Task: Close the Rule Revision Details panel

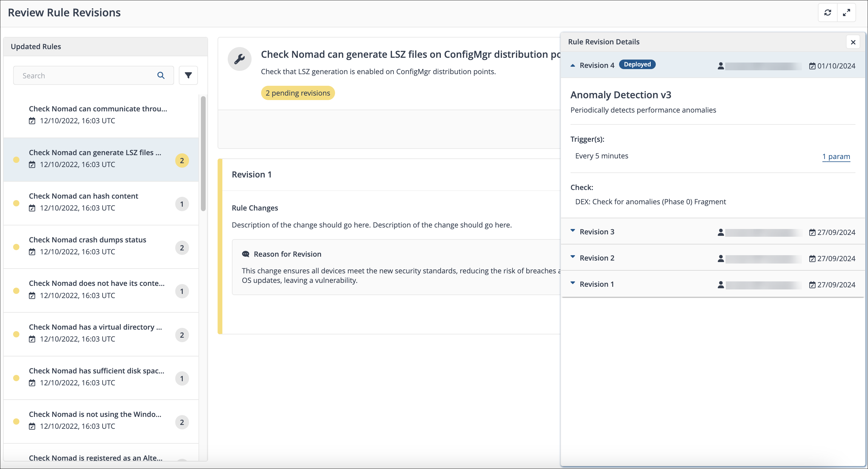Action: point(853,42)
